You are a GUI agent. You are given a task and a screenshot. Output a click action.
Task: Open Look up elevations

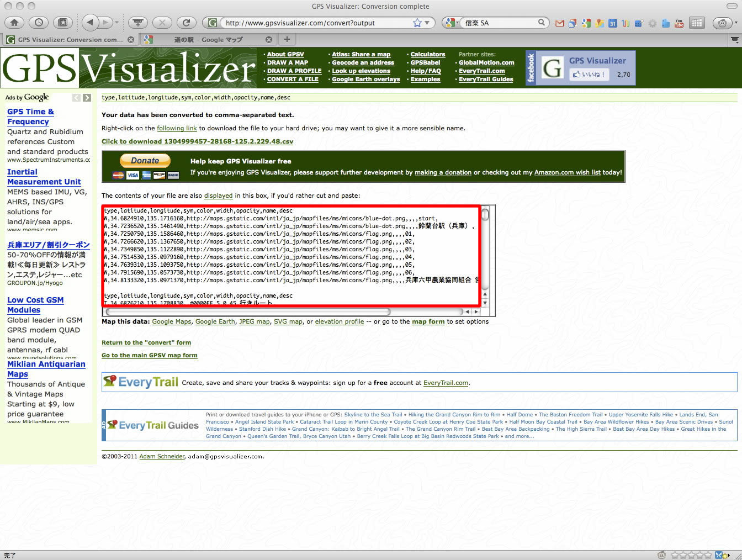pos(361,71)
